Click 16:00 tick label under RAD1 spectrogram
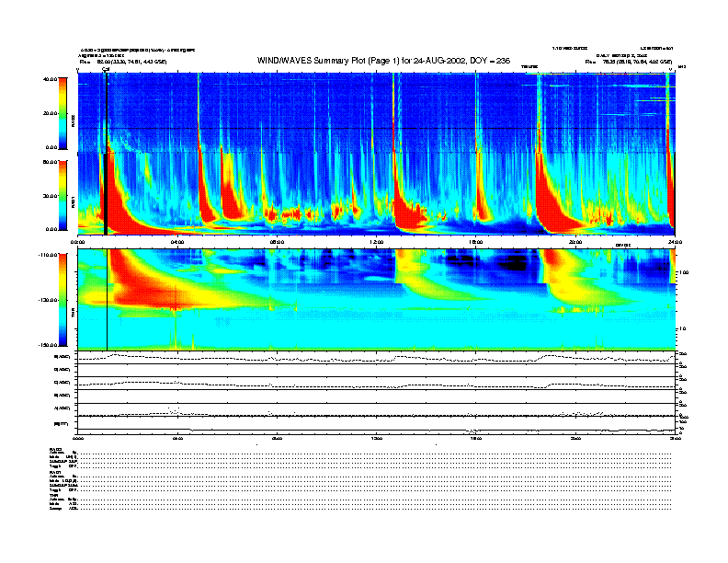This screenshot has height=563, width=728. [x=476, y=242]
